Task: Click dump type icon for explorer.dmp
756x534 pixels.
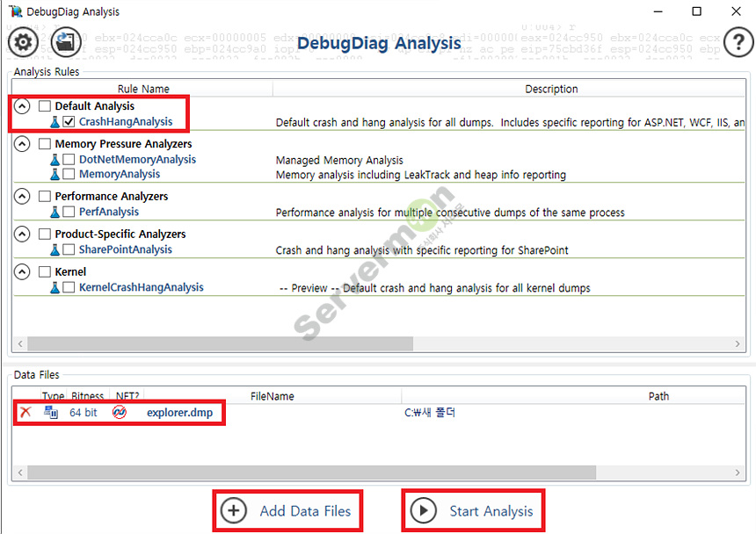Action: click(x=51, y=412)
